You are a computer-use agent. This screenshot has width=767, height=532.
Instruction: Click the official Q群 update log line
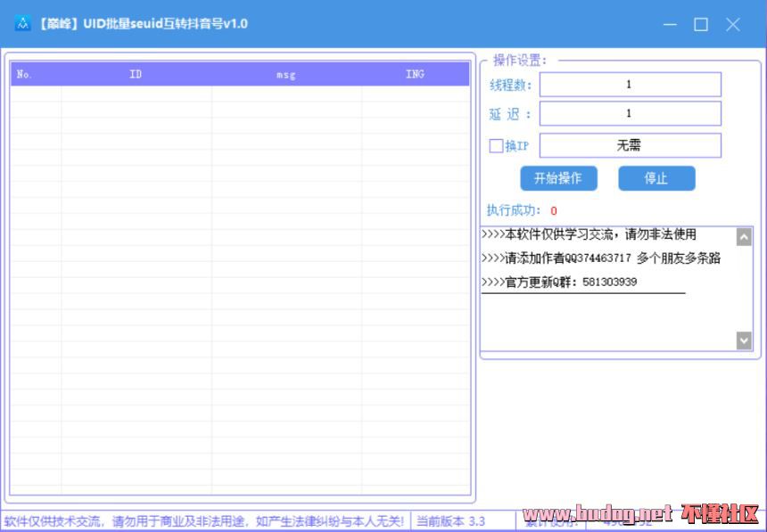[x=559, y=282]
